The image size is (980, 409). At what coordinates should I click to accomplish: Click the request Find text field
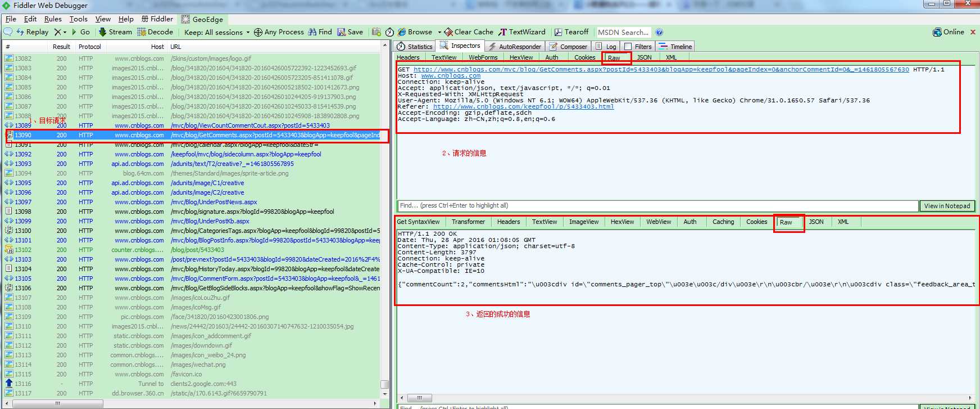click(x=658, y=205)
